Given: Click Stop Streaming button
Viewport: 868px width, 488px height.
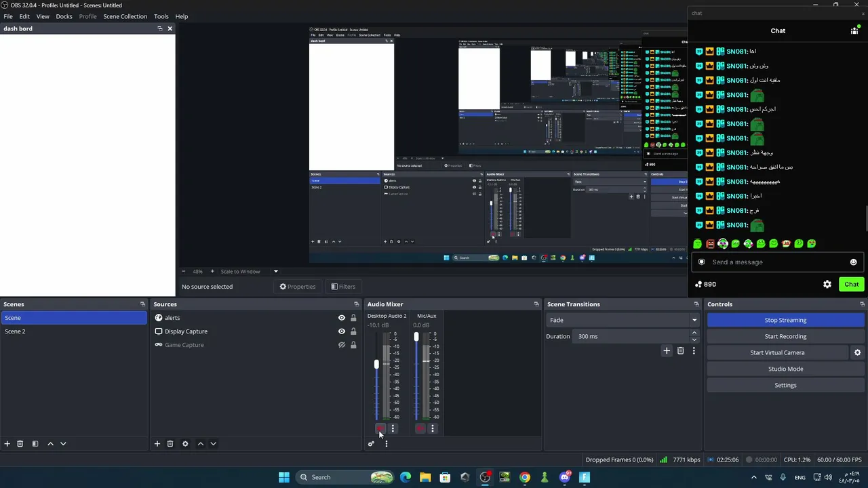Looking at the screenshot, I should (x=785, y=320).
